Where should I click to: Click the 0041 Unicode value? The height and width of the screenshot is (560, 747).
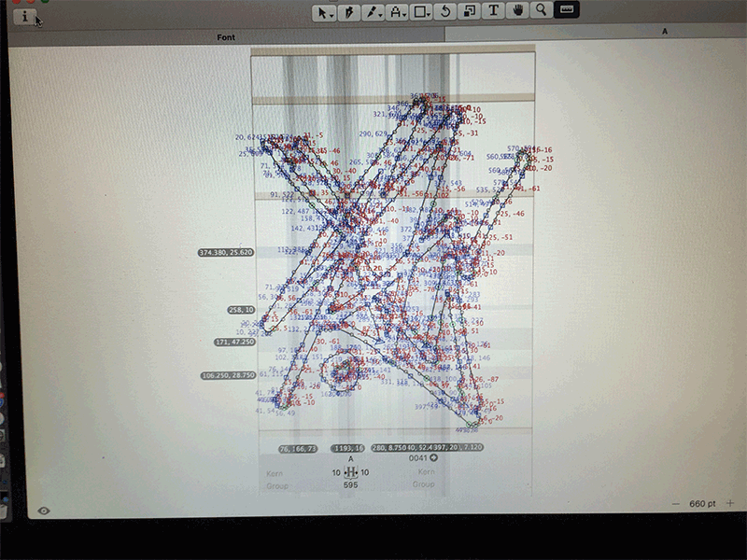(x=417, y=458)
